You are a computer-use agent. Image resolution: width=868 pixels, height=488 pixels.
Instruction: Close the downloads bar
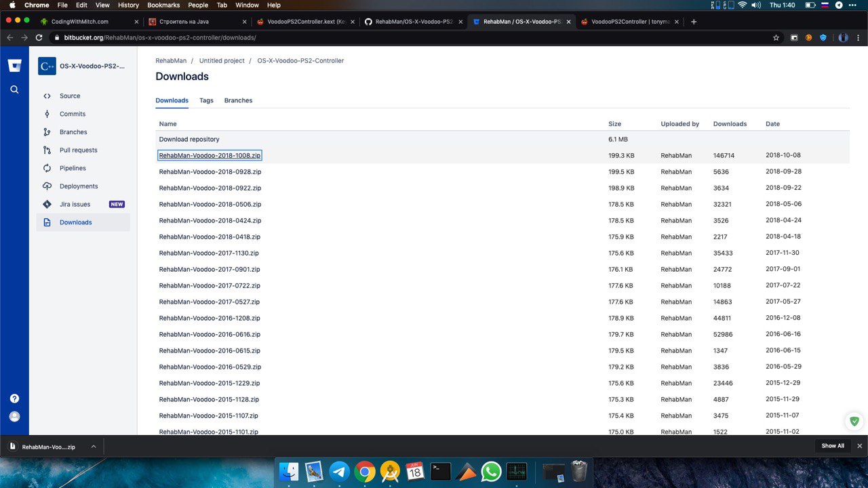pos(860,446)
